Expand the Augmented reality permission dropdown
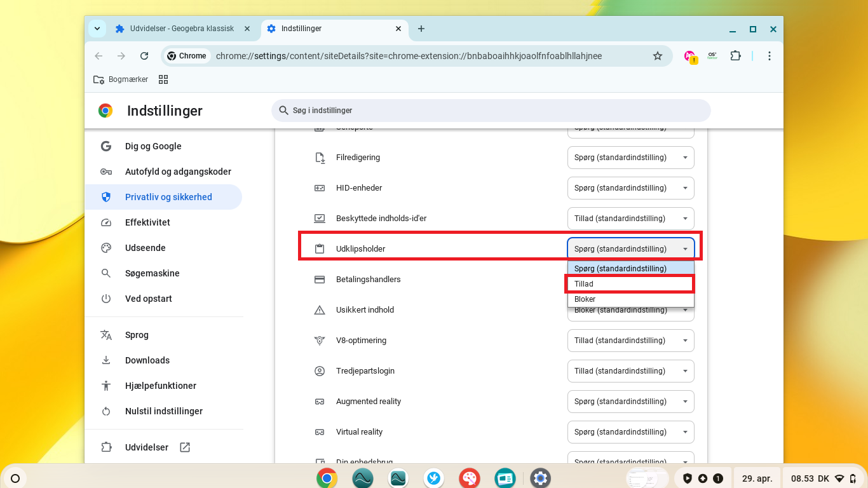868x488 pixels. [x=630, y=402]
